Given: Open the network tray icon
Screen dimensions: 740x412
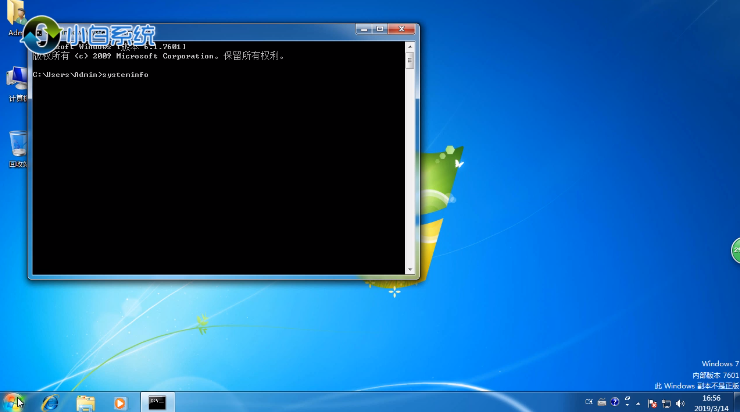Looking at the screenshot, I should point(667,403).
